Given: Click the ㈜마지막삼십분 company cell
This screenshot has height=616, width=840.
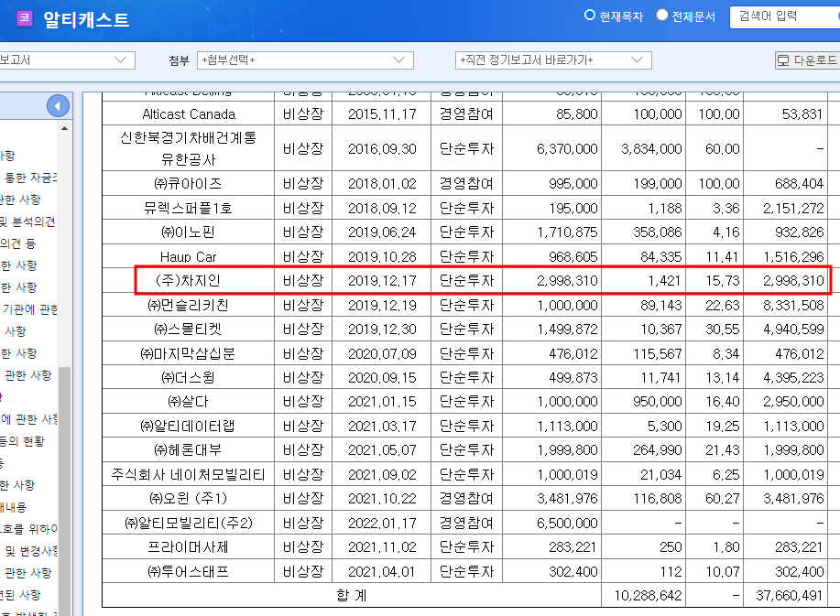Looking at the screenshot, I should [x=189, y=353].
